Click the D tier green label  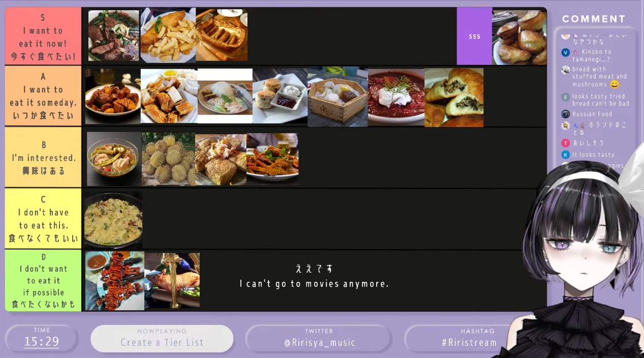point(43,280)
